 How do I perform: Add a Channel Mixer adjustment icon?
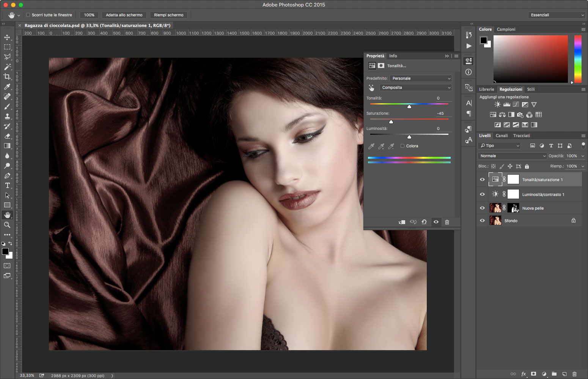(529, 114)
